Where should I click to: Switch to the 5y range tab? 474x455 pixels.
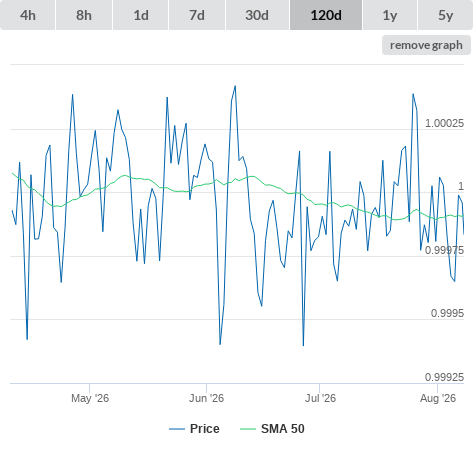click(446, 15)
